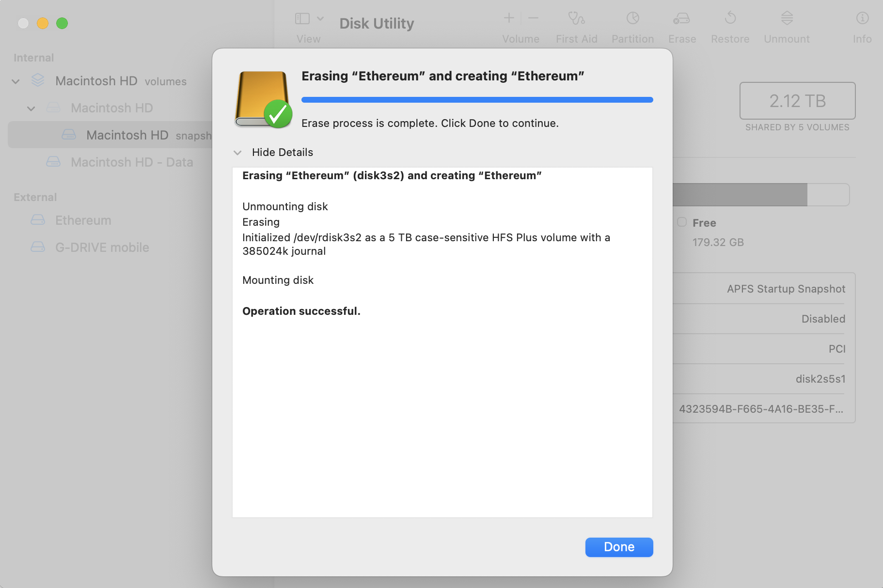This screenshot has width=883, height=588.
Task: Click the Free space legend swatch
Action: (682, 222)
